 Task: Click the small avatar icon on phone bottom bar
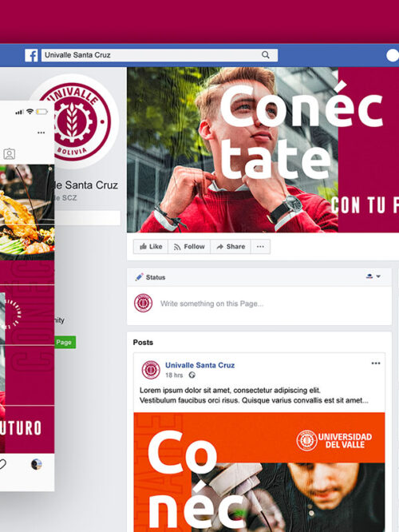(x=37, y=464)
